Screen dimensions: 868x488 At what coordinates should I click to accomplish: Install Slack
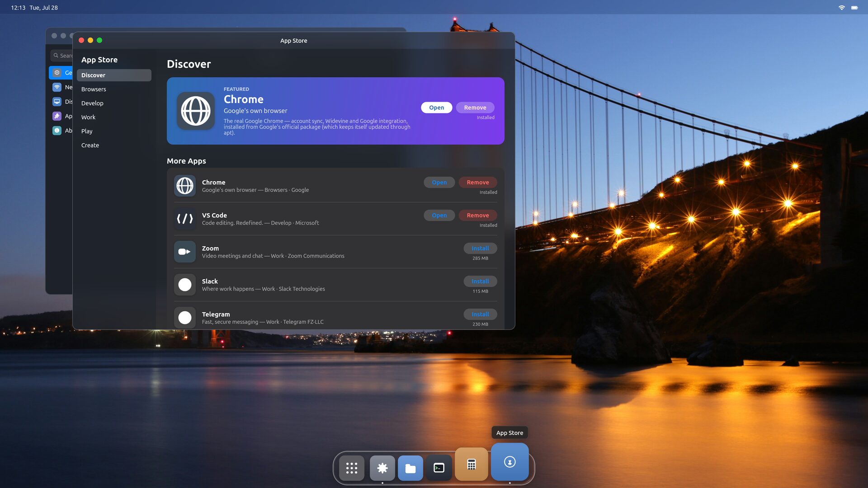coord(480,281)
